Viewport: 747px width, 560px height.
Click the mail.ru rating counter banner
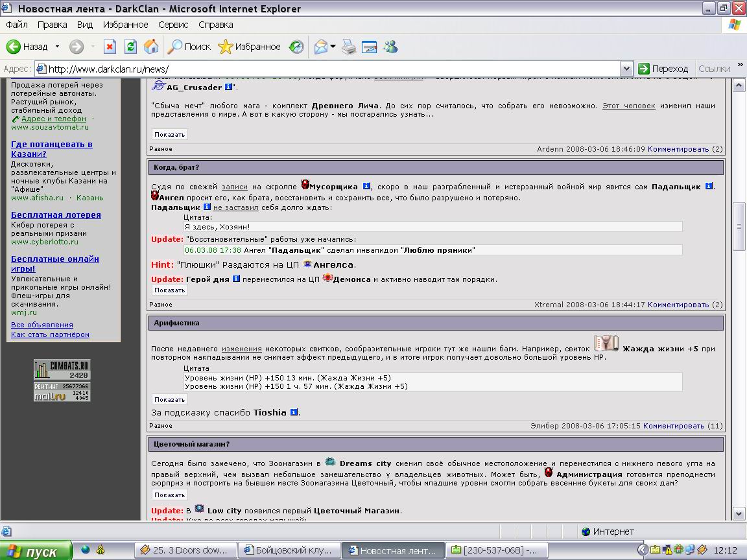62,391
